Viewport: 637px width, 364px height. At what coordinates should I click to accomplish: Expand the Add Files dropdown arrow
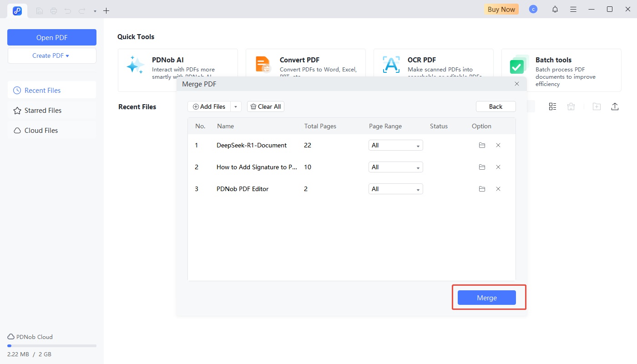pyautogui.click(x=236, y=106)
